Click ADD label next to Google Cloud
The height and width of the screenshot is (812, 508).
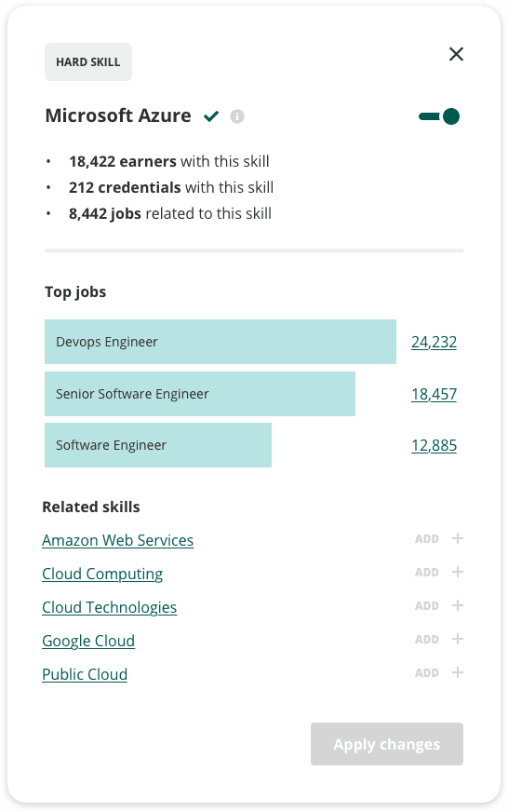pos(427,640)
